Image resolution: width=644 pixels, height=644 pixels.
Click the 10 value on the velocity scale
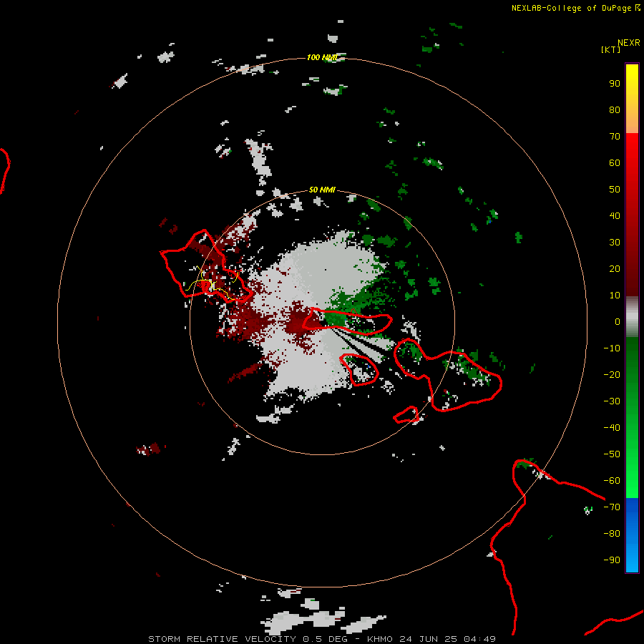pos(615,296)
